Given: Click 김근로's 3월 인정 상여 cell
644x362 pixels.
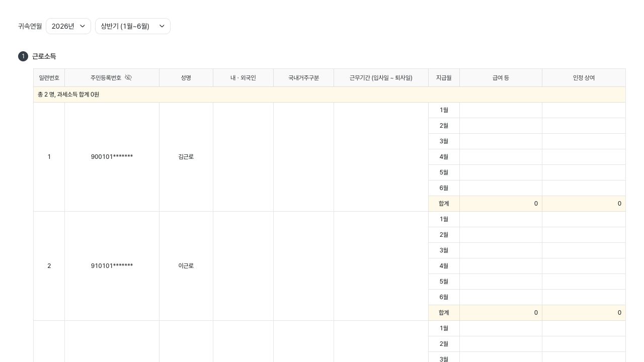Looking at the screenshot, I should (584, 141).
